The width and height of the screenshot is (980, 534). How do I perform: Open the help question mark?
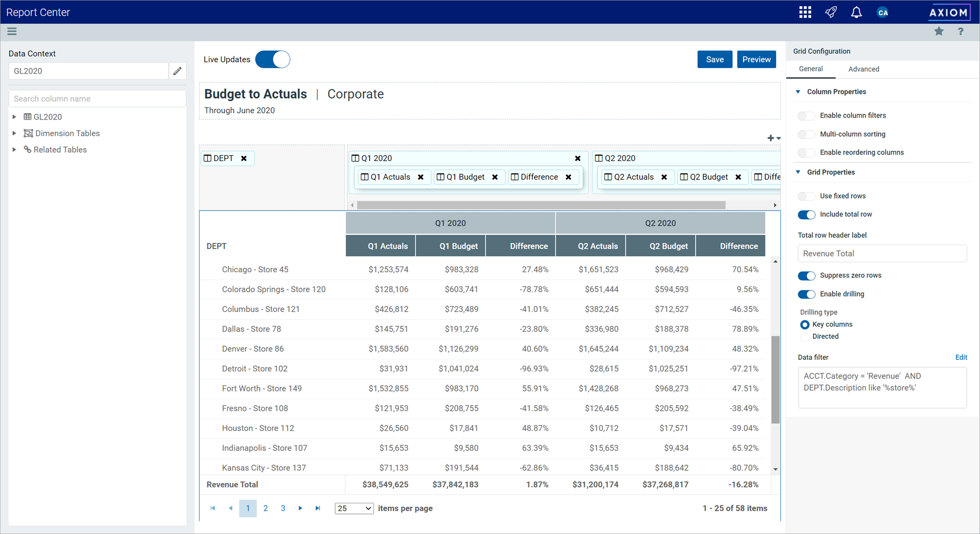coord(961,32)
